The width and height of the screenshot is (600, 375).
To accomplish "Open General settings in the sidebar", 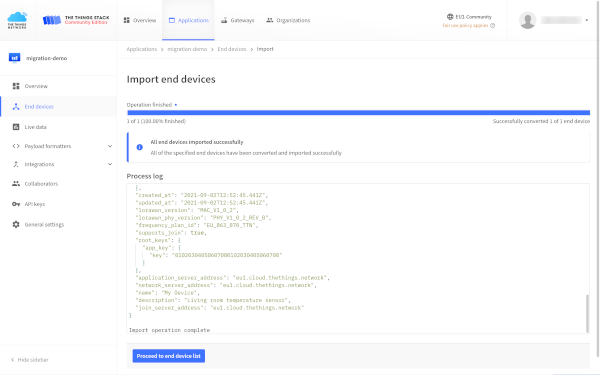I will coord(59,225).
